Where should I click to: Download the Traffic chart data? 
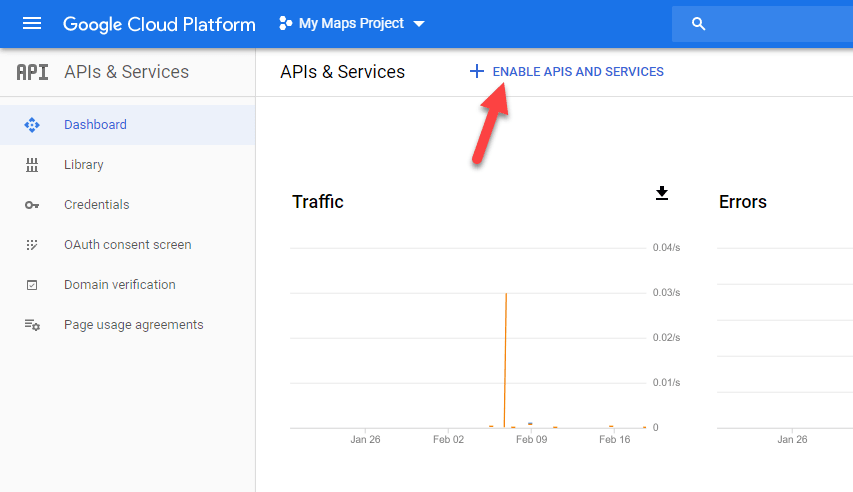coord(661,193)
